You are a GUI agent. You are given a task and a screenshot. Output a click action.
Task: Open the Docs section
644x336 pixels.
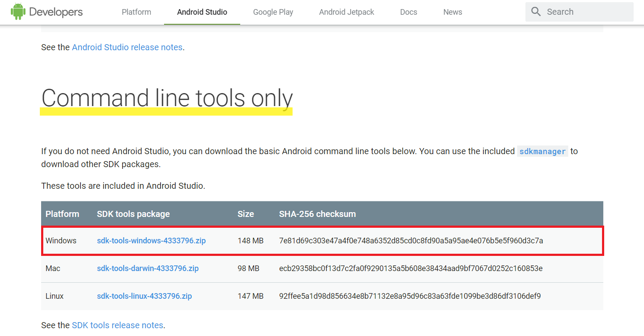click(408, 12)
